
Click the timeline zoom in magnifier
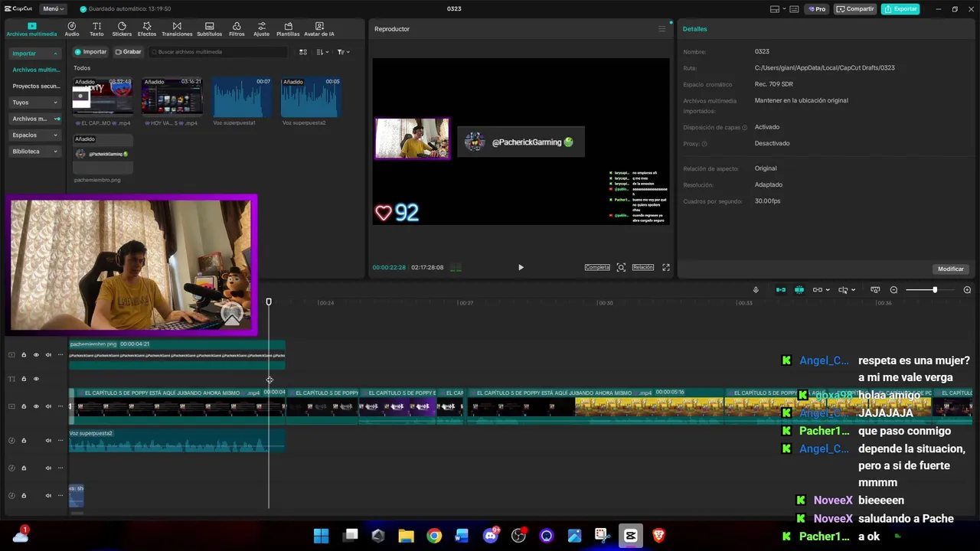pos(967,290)
